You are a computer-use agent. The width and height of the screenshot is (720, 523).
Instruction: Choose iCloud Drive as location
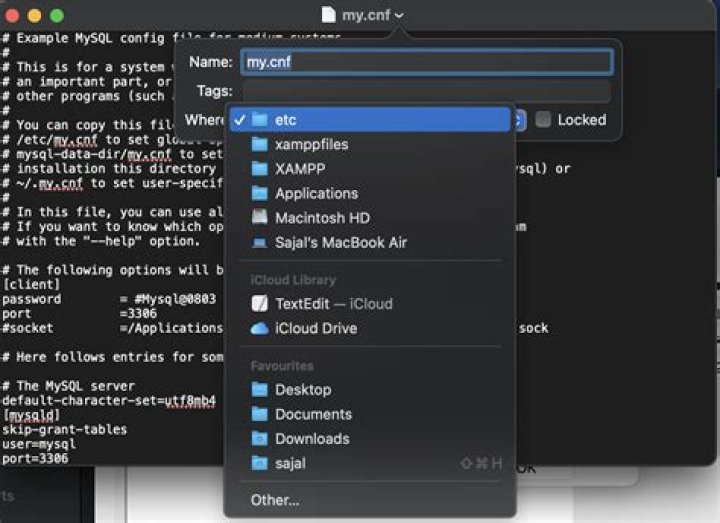click(370, 328)
